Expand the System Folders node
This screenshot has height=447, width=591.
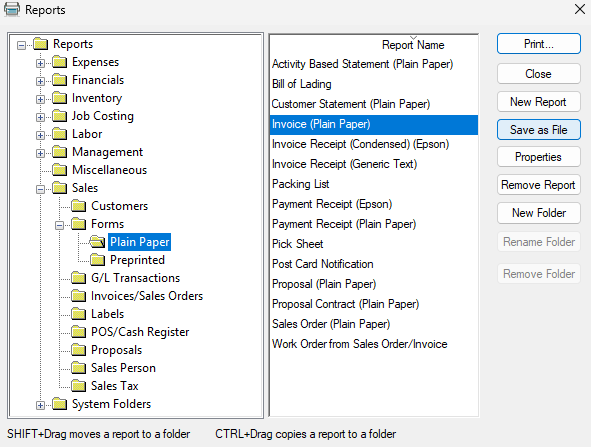(x=40, y=406)
